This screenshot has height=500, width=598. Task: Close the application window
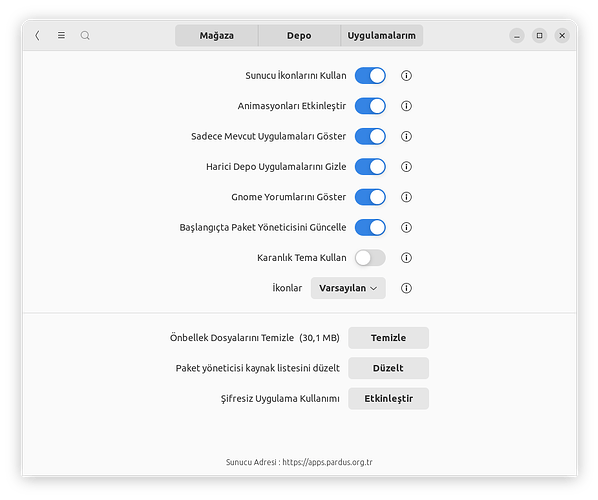pyautogui.click(x=562, y=35)
